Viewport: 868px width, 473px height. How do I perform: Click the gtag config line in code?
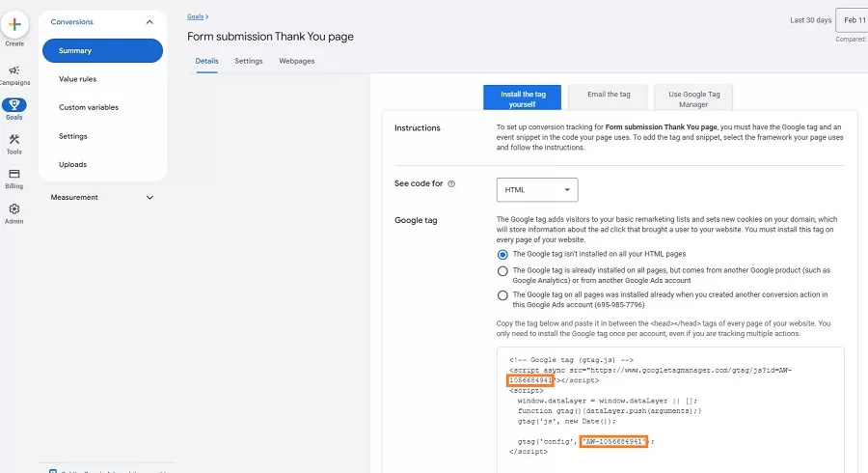click(585, 441)
